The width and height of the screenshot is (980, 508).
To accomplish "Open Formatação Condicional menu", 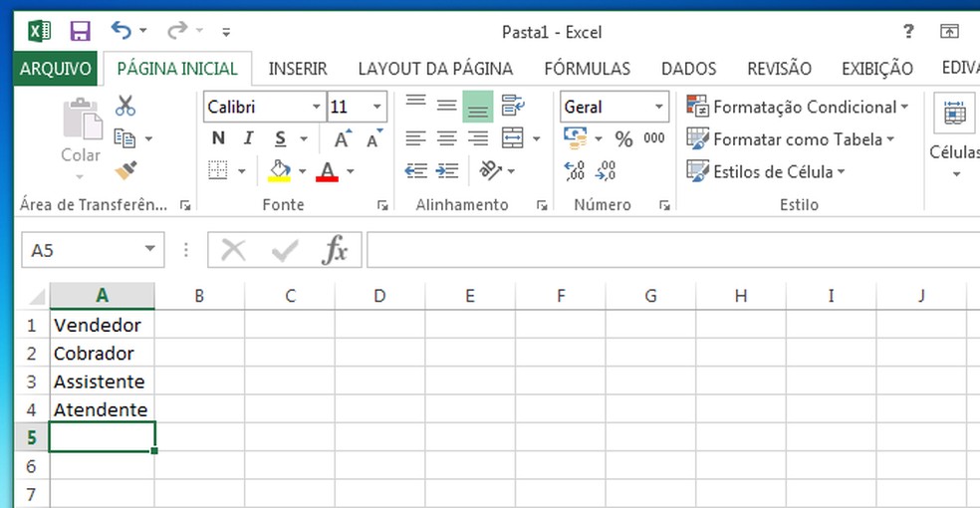I will (x=798, y=107).
